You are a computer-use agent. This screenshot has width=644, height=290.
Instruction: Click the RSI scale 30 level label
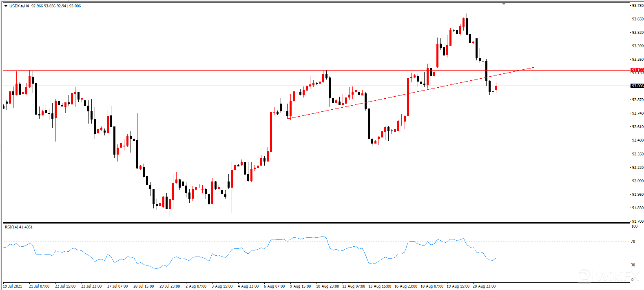(633, 265)
